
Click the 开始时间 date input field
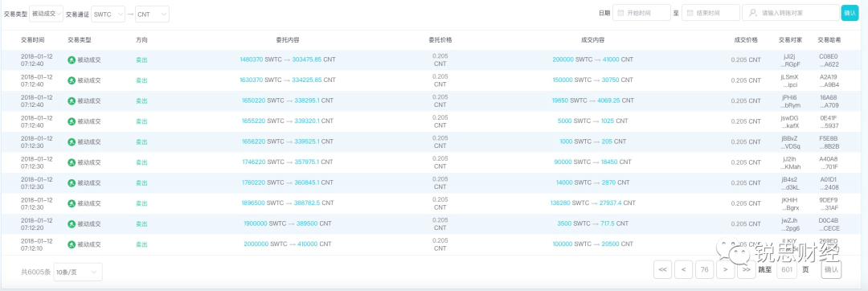[641, 13]
